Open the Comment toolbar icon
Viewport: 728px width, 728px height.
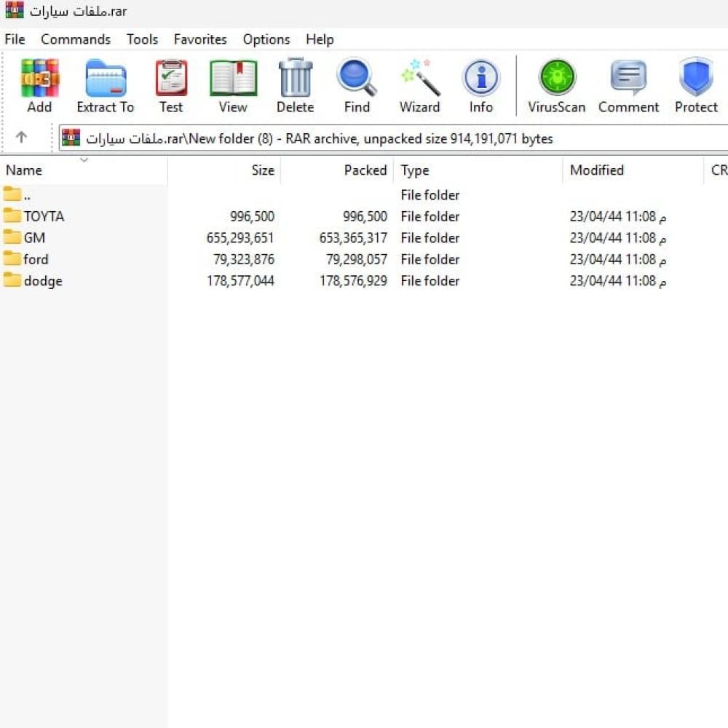coord(628,79)
